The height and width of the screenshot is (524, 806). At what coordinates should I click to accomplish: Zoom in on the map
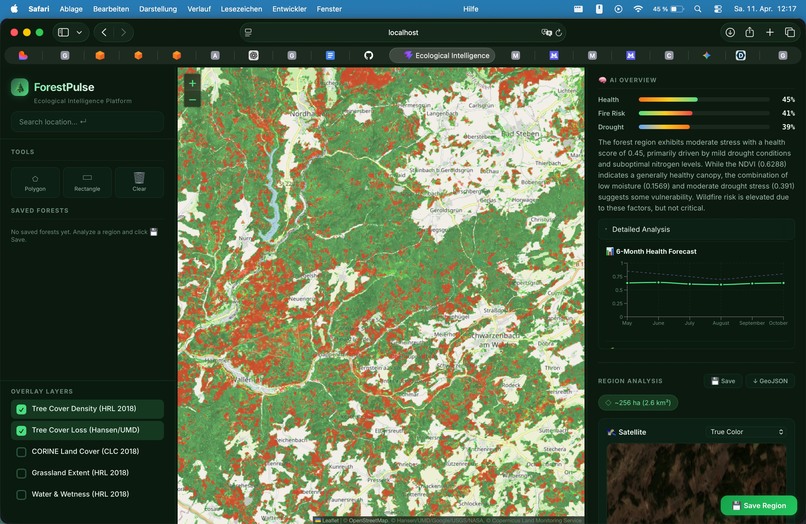point(192,83)
